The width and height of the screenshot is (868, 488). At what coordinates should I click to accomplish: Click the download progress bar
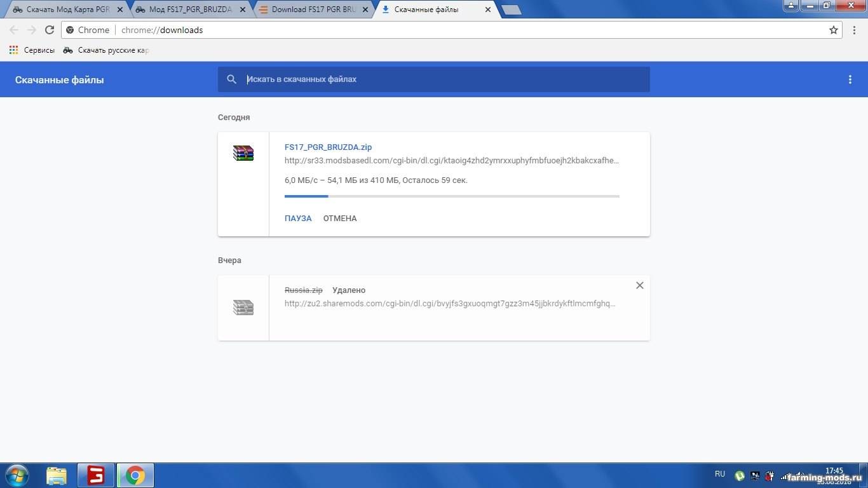452,196
